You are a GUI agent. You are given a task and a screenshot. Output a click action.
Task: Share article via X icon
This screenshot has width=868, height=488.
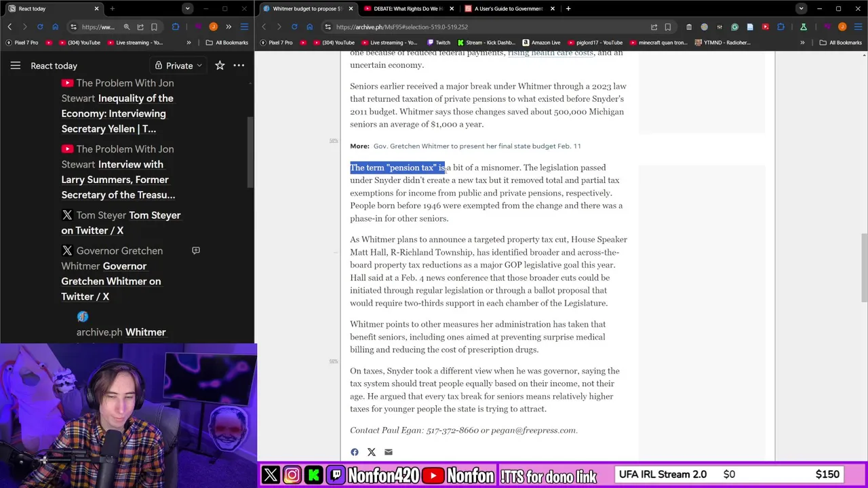coord(372,452)
